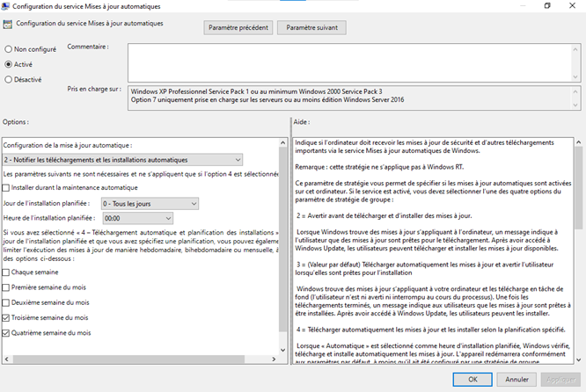
Task: Click the help line '4 = Télécharger automatiquement'
Action: pos(431,330)
